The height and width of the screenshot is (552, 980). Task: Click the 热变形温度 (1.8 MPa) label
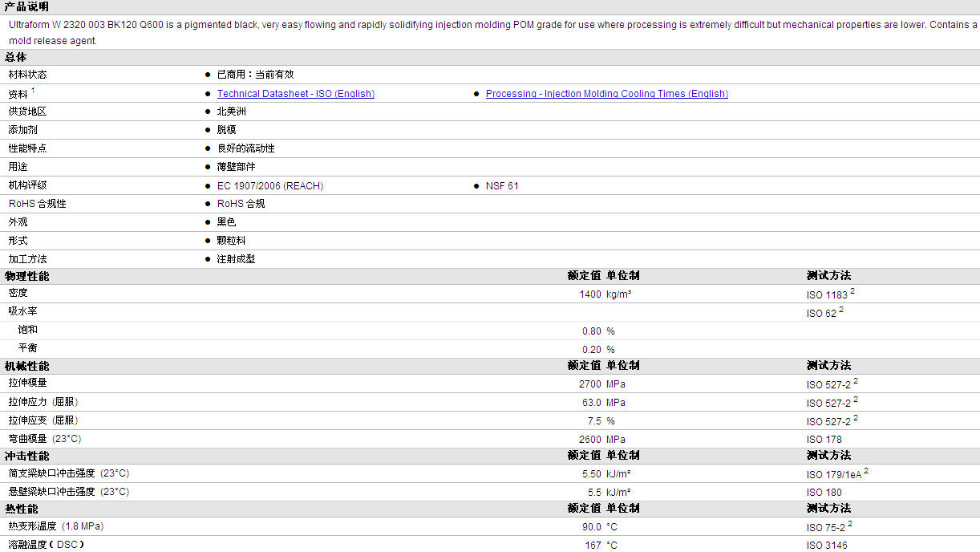56,526
